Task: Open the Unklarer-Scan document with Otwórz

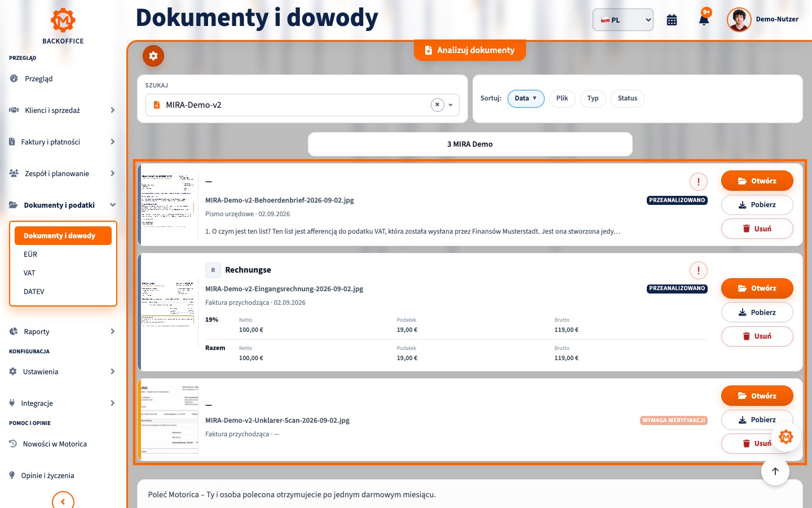Action: point(757,396)
